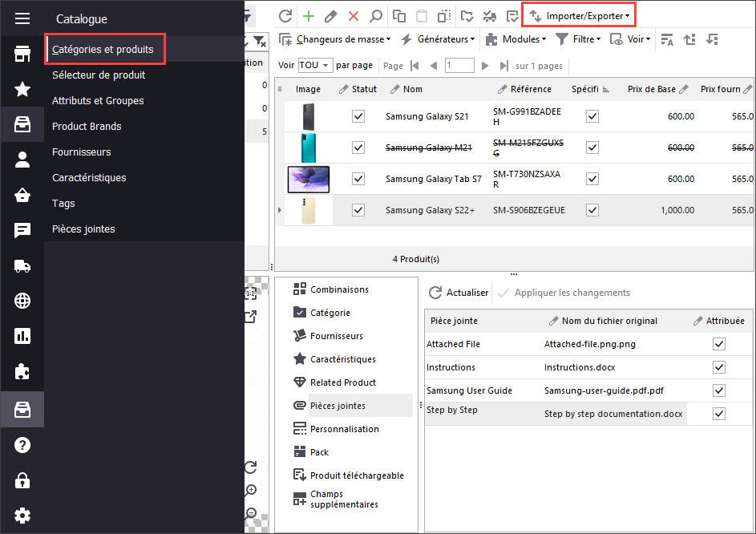756x534 pixels.
Task: Open Fournisseurs in Catalogue menu
Action: click(82, 152)
